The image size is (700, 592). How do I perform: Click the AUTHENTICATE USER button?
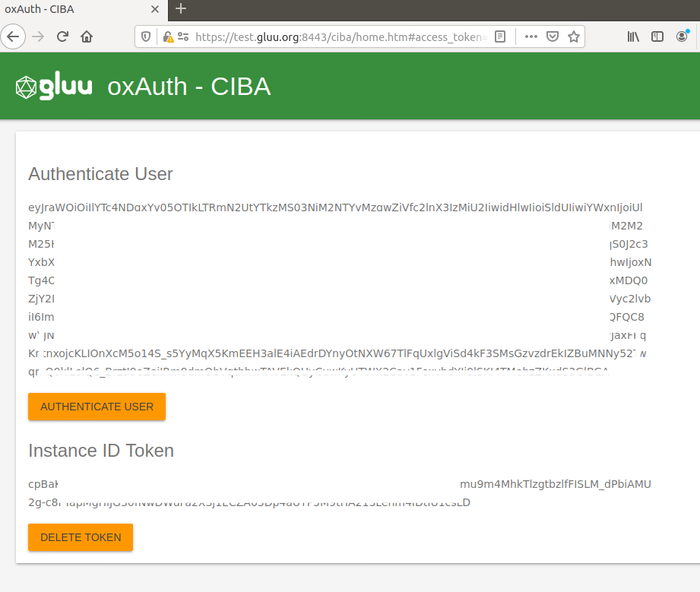[97, 407]
